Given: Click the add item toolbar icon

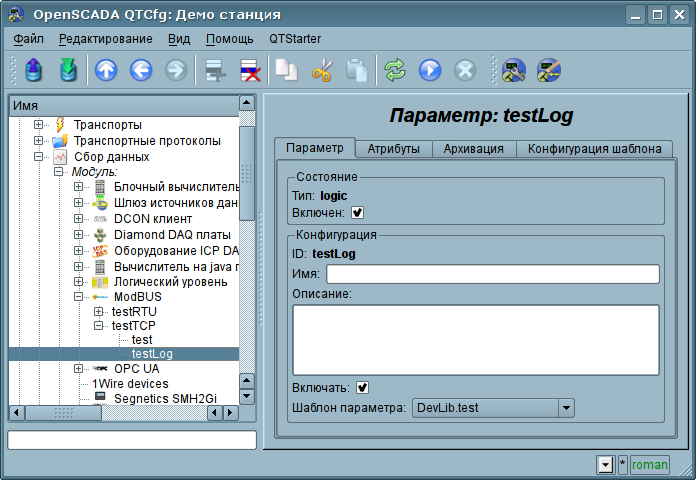Looking at the screenshot, I should pos(212,70).
